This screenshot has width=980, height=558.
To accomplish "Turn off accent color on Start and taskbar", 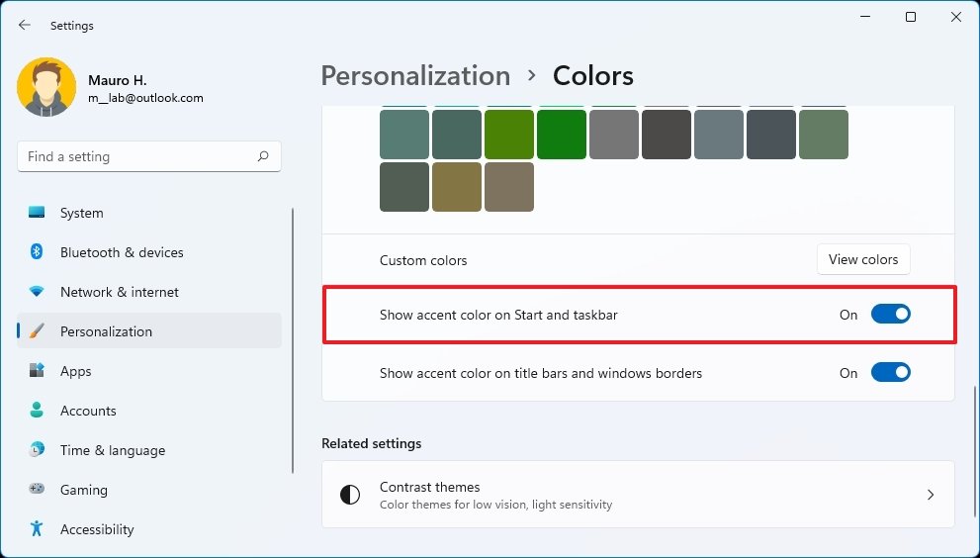I will tap(891, 314).
